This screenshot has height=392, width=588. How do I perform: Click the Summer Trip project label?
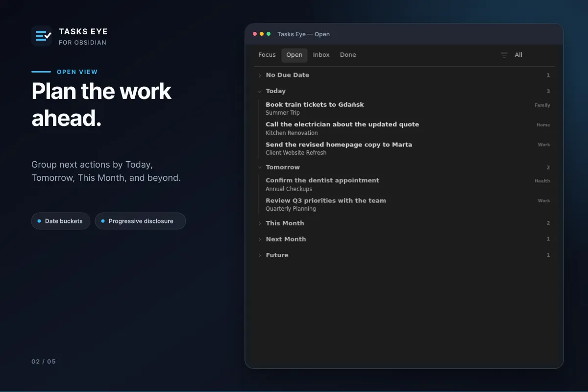283,113
